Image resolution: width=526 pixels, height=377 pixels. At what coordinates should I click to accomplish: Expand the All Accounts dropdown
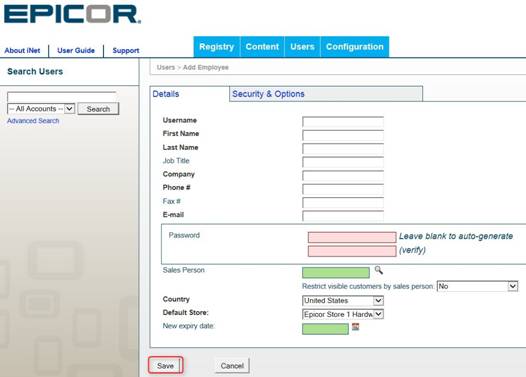(41, 109)
